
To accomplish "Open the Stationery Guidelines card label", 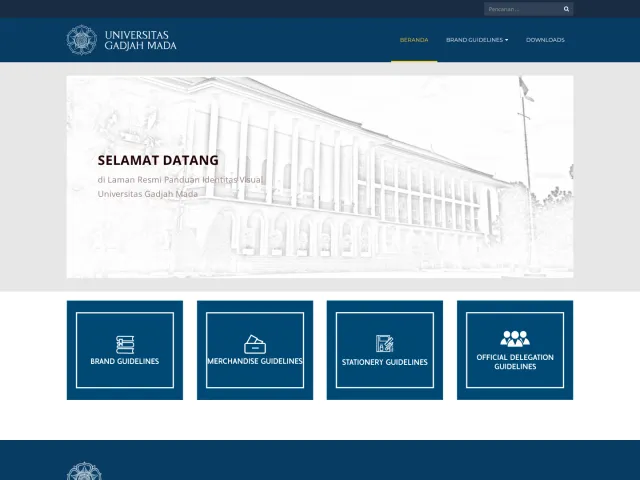I will (384, 362).
